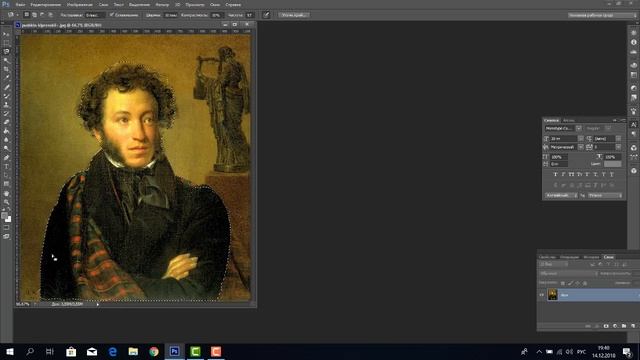Select the Clone Stamp tool

6,104
